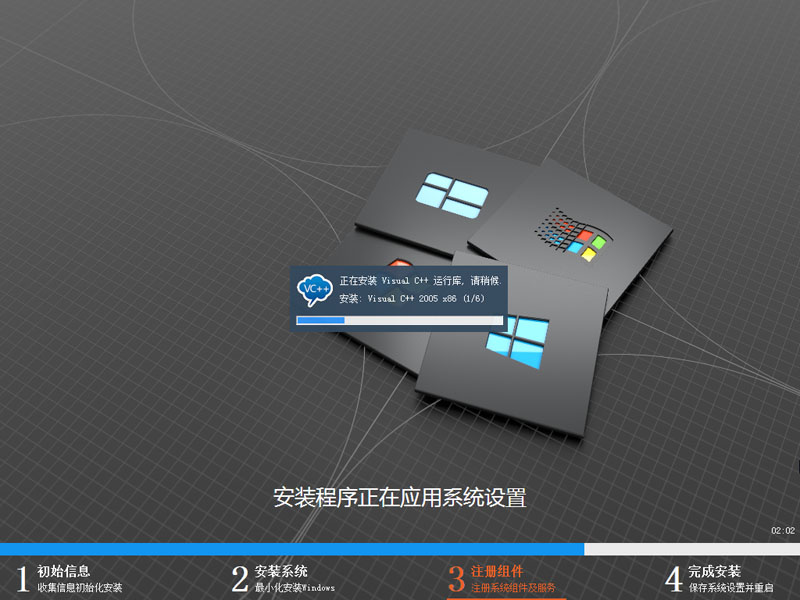Click the subtitle "收集信息初始化安装"
Viewport: 800px width, 600px height.
coord(80,588)
